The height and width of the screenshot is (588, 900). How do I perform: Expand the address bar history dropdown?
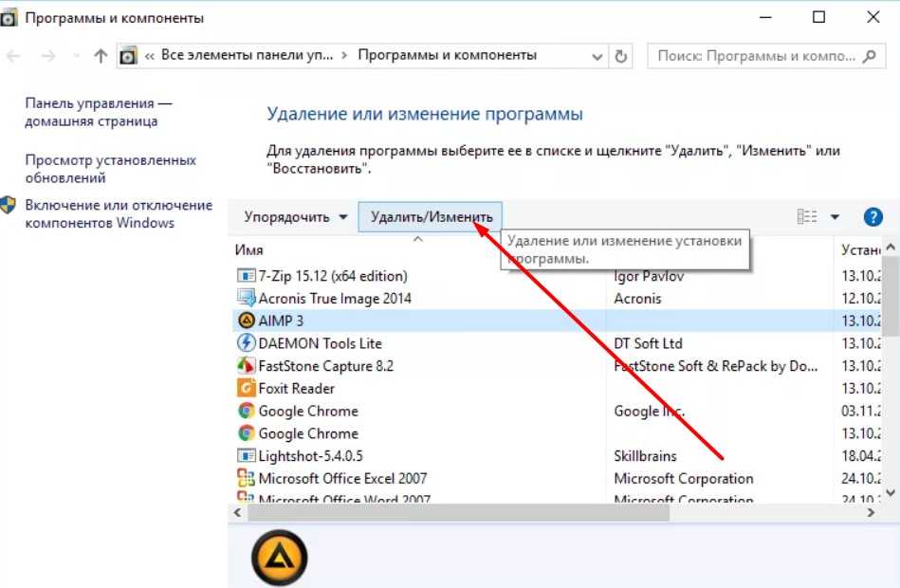[597, 57]
